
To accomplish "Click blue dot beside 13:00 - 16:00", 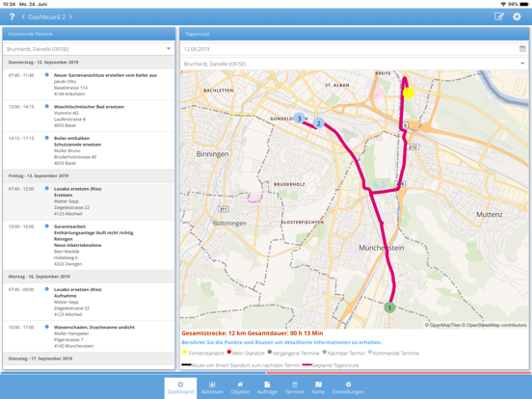I will [x=47, y=226].
